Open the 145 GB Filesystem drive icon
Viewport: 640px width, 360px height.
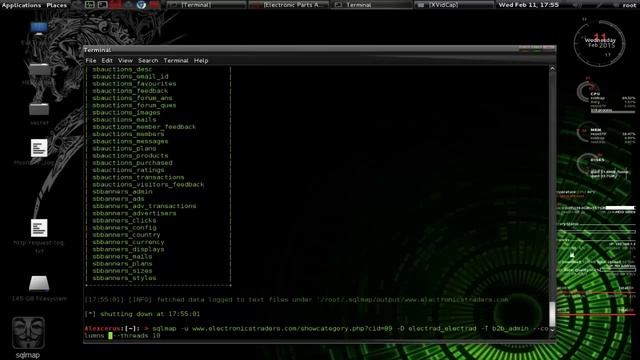coord(39,283)
